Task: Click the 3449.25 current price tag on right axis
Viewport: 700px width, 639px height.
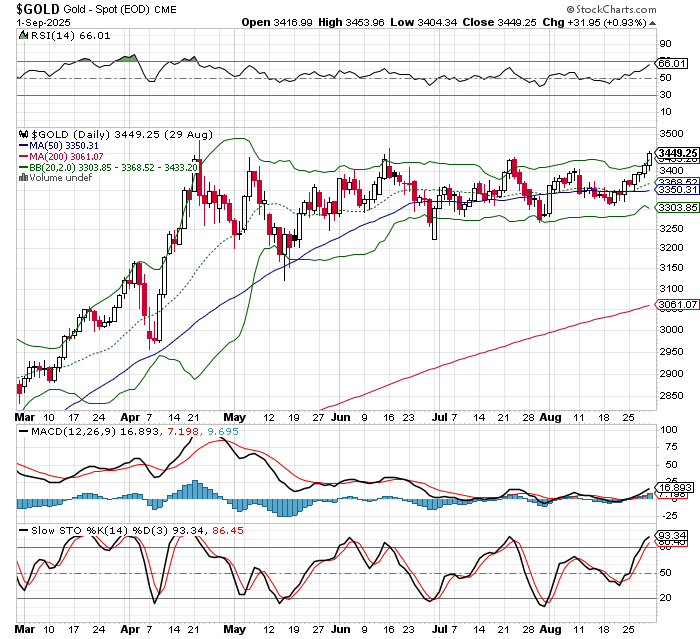Action: click(x=677, y=152)
